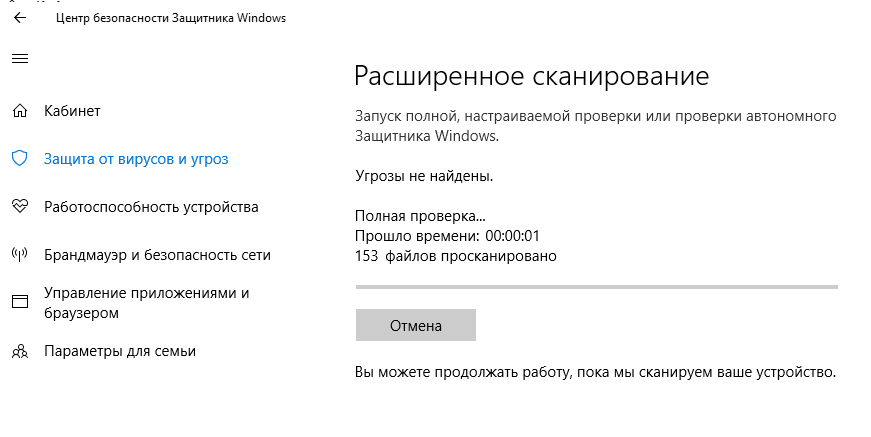Click the Угрозы не найдены status text
This screenshot has width=871, height=437.
point(424,176)
